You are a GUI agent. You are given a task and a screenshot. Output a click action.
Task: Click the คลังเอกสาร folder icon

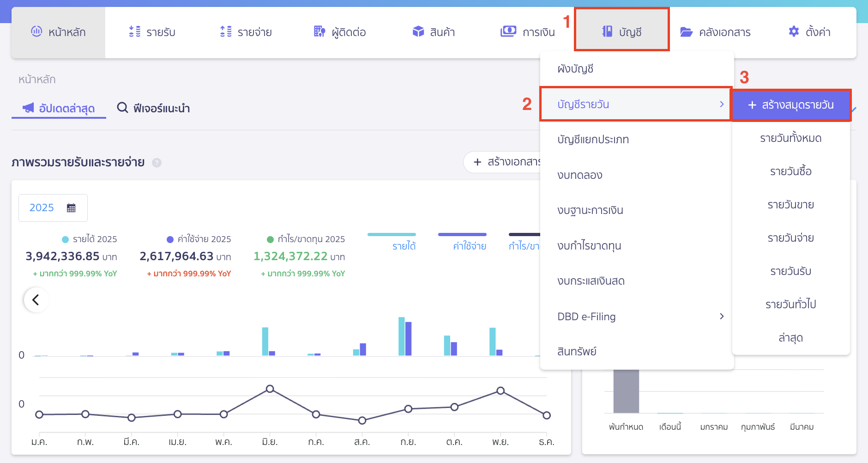point(686,32)
